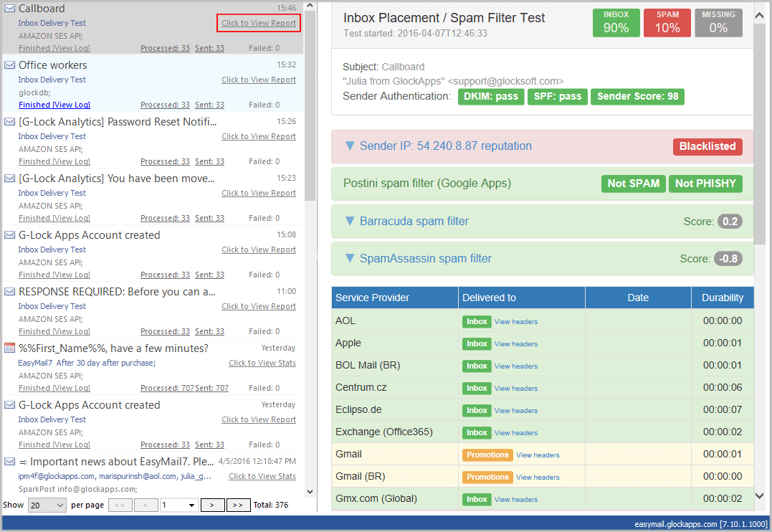
Task: View headers for Exchange (Office365)
Action: point(516,432)
